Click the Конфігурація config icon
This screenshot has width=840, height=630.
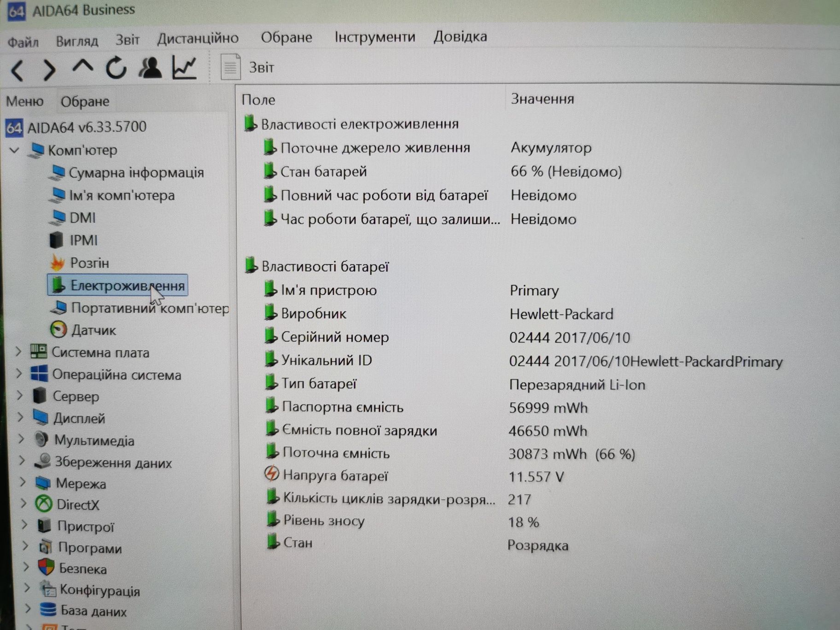[x=47, y=589]
